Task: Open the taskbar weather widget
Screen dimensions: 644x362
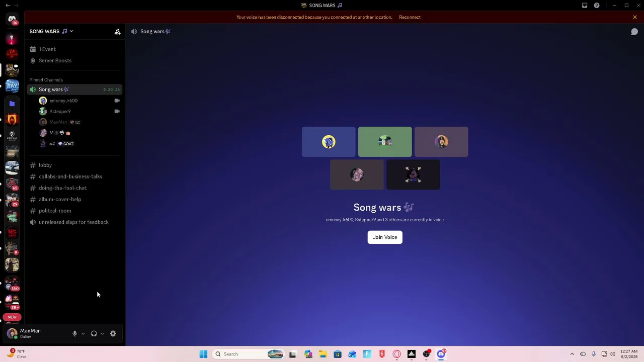Action: pos(18,354)
